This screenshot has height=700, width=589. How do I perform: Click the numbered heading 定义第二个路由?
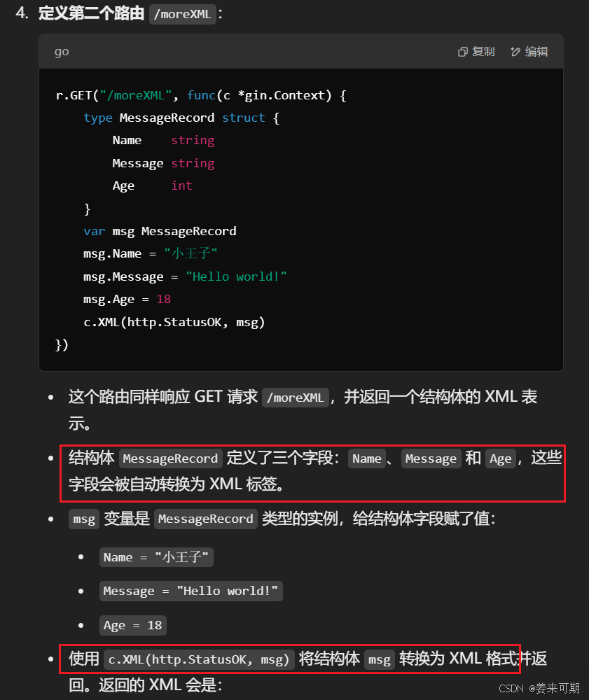(x=91, y=13)
